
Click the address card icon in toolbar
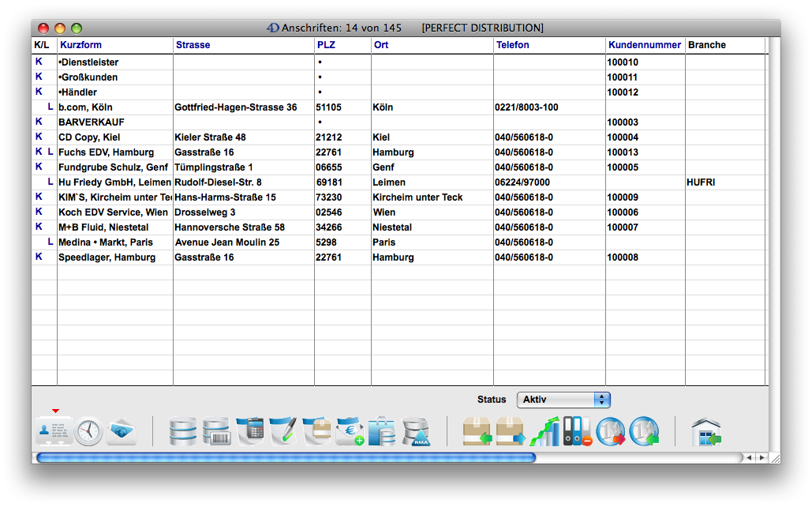click(x=54, y=431)
